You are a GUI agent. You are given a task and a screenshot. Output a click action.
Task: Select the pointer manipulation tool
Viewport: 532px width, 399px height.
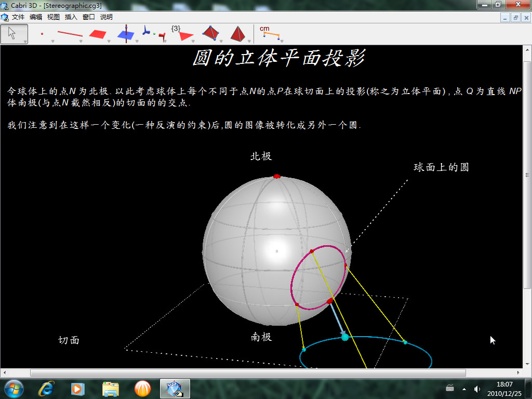click(x=14, y=34)
